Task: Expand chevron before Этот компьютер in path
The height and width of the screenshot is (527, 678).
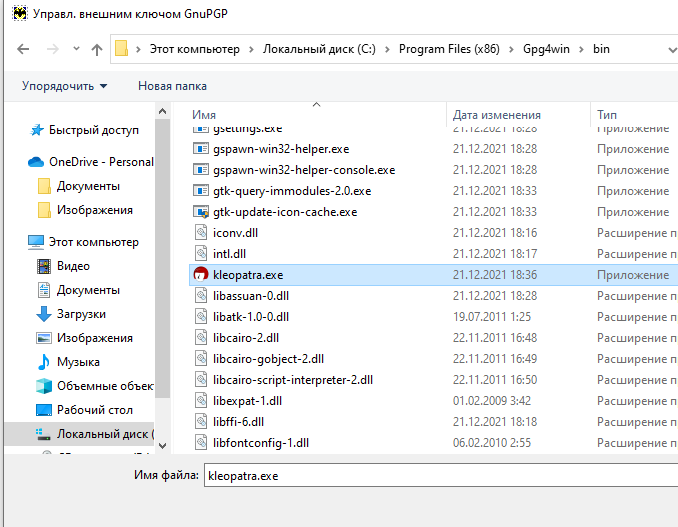Action: coord(138,49)
